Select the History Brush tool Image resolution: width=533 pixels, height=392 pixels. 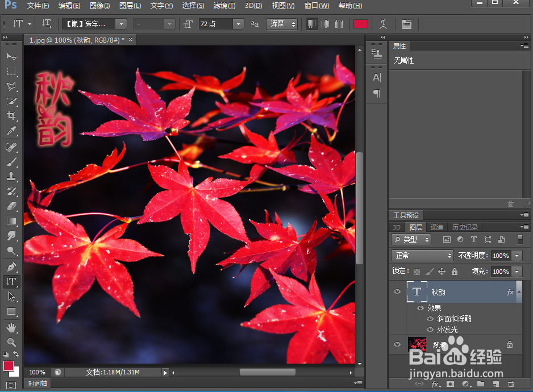pyautogui.click(x=11, y=191)
